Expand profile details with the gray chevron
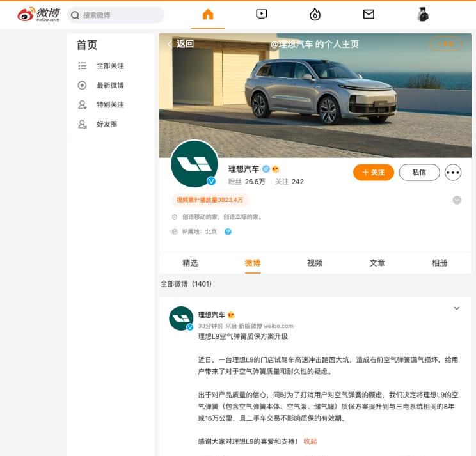This screenshot has height=456, width=476. (x=457, y=200)
